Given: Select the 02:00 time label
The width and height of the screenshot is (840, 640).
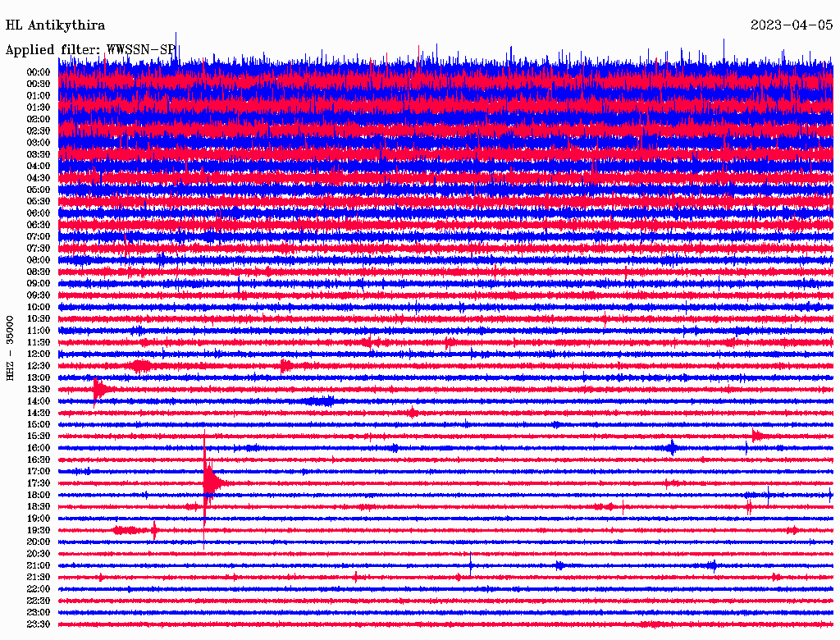Looking at the screenshot, I should [39, 119].
